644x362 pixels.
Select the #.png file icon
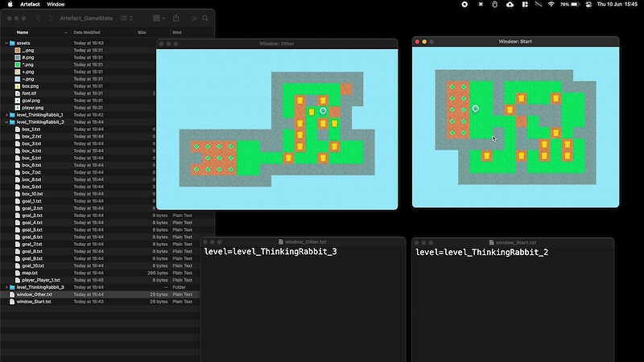[17, 57]
